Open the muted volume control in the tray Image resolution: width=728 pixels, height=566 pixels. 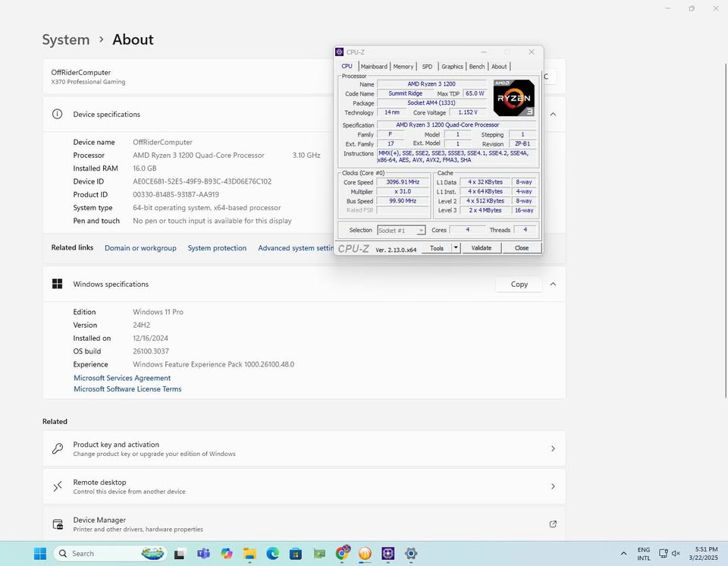676,553
